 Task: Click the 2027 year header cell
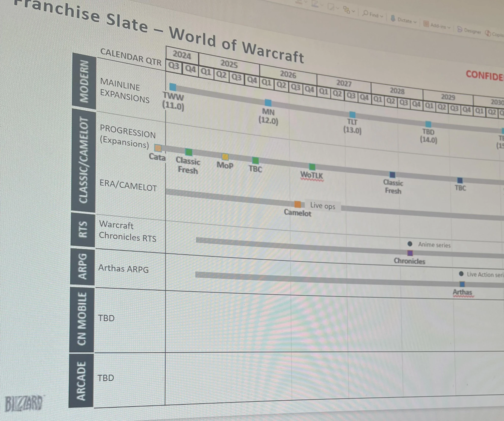[x=344, y=83]
